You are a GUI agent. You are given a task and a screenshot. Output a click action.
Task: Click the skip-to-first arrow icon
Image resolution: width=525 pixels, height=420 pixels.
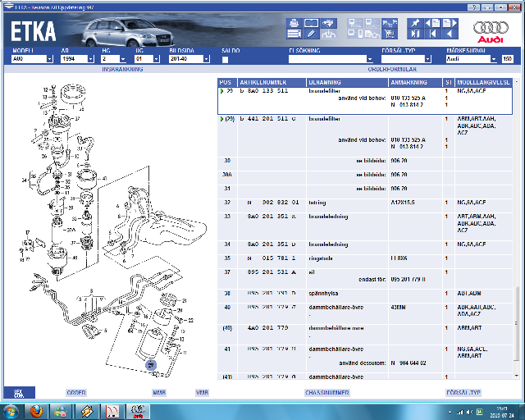click(x=432, y=34)
